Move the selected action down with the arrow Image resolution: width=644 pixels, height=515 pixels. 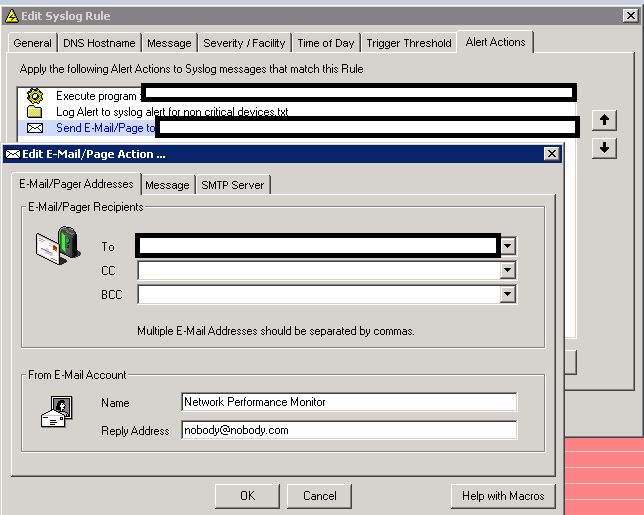coord(604,147)
